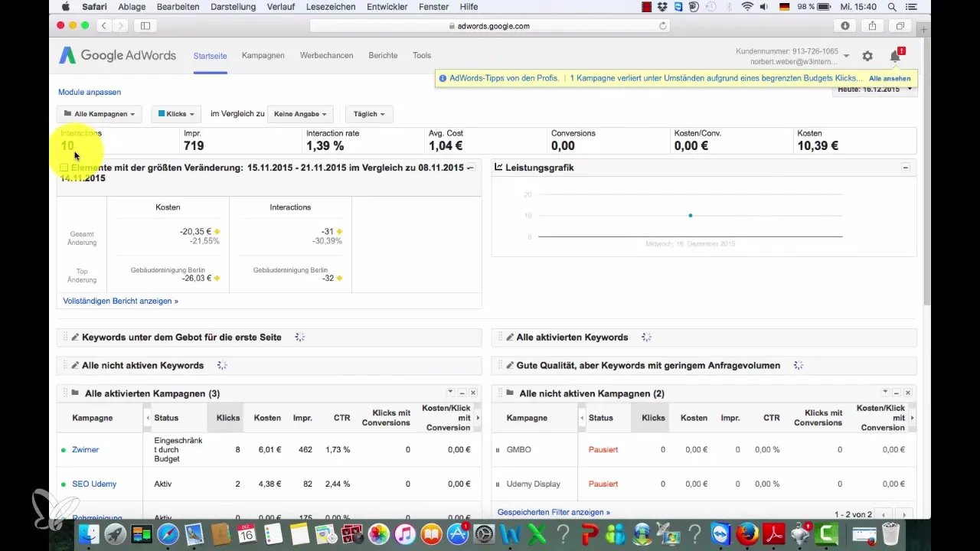Screen dimensions: 980x551
Task: Click the Impr. value '719'
Action: pos(194,145)
